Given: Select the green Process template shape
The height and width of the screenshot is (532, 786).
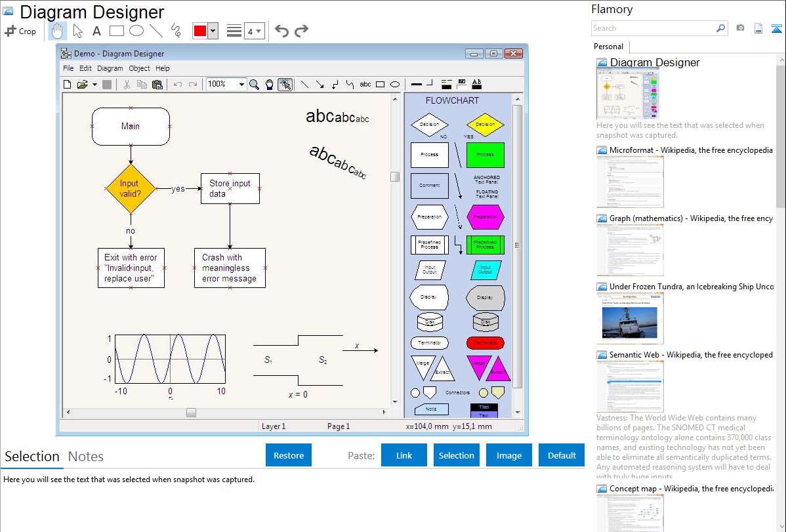Looking at the screenshot, I should point(486,155).
